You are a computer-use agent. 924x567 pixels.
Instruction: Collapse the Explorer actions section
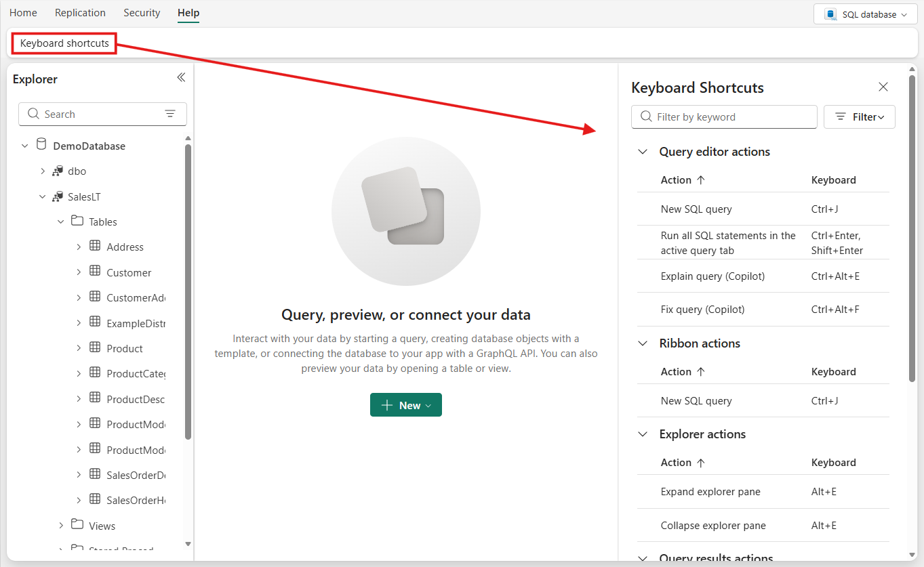tap(643, 434)
